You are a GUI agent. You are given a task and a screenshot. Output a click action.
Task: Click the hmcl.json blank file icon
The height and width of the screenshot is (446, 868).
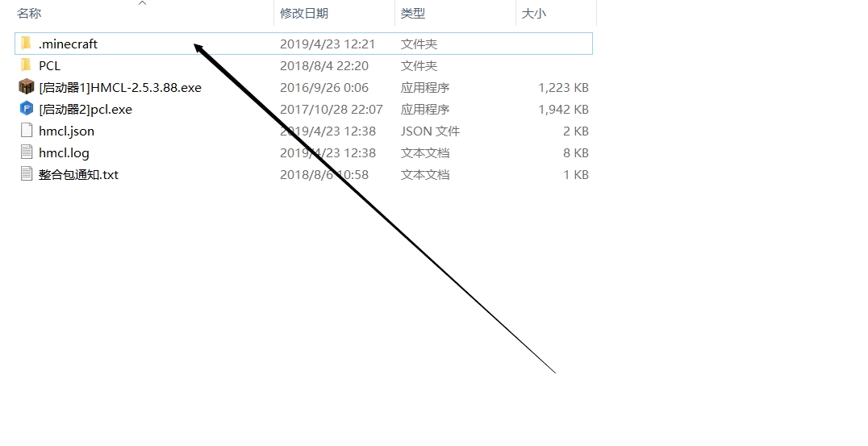point(26,131)
